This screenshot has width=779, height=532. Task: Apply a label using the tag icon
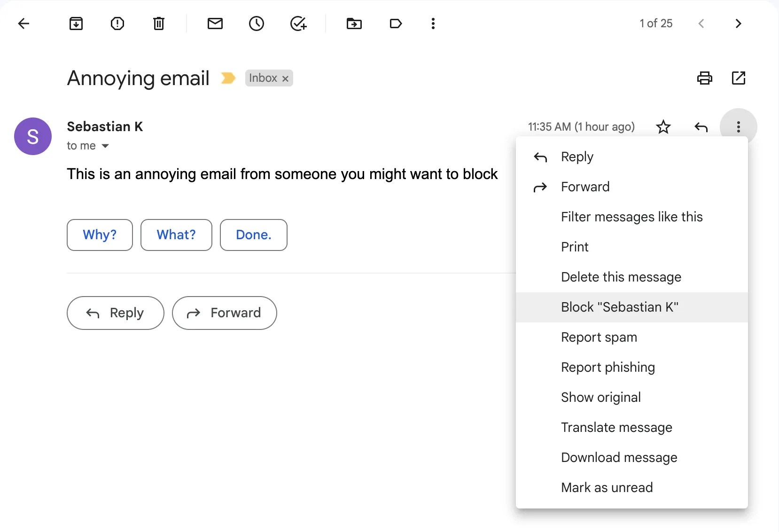395,23
